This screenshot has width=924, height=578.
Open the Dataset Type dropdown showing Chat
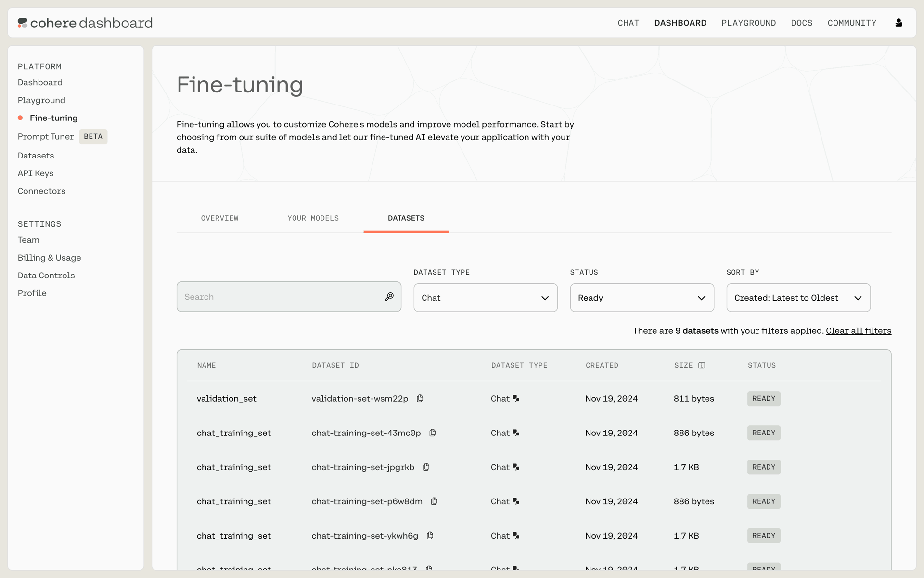point(486,298)
